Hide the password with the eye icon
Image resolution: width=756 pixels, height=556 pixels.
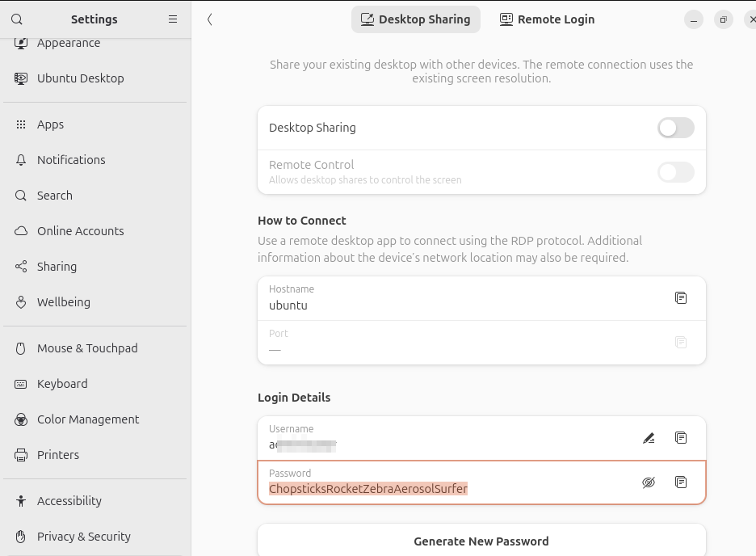[649, 482]
